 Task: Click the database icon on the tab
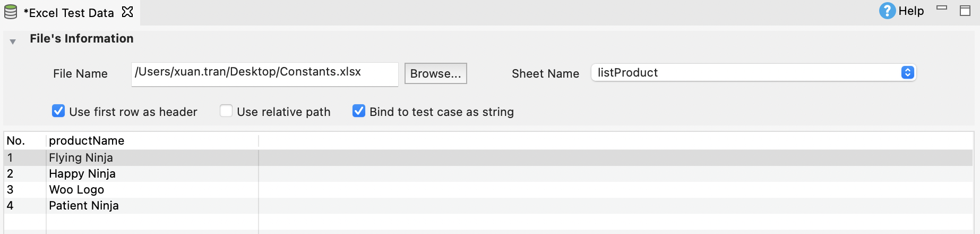click(x=11, y=12)
